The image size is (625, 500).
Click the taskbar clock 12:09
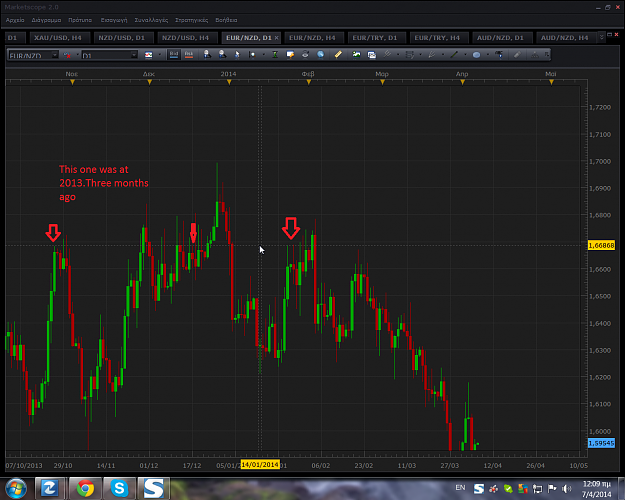(596, 484)
